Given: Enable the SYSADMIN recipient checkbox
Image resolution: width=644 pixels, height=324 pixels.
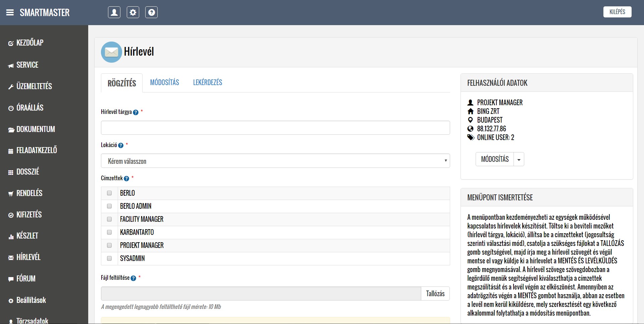Looking at the screenshot, I should click(109, 258).
